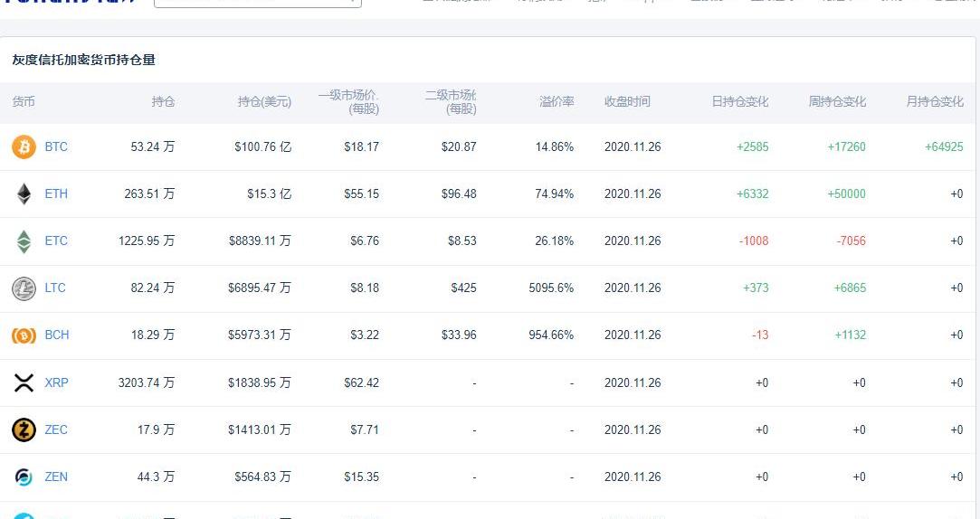Sort by 月持仓变化 column header
980x519 pixels.
point(935,102)
